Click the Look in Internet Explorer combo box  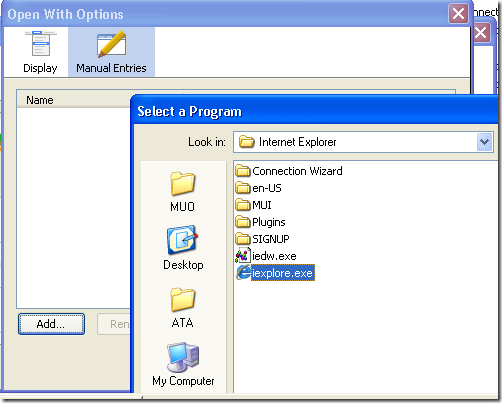[363, 142]
